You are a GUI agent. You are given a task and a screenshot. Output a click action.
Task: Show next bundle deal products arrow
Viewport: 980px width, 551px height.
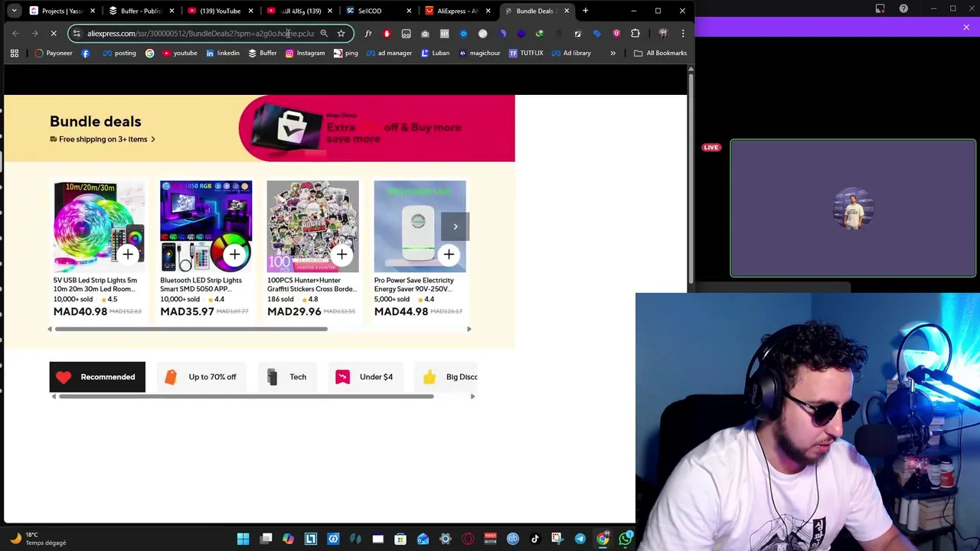click(455, 227)
